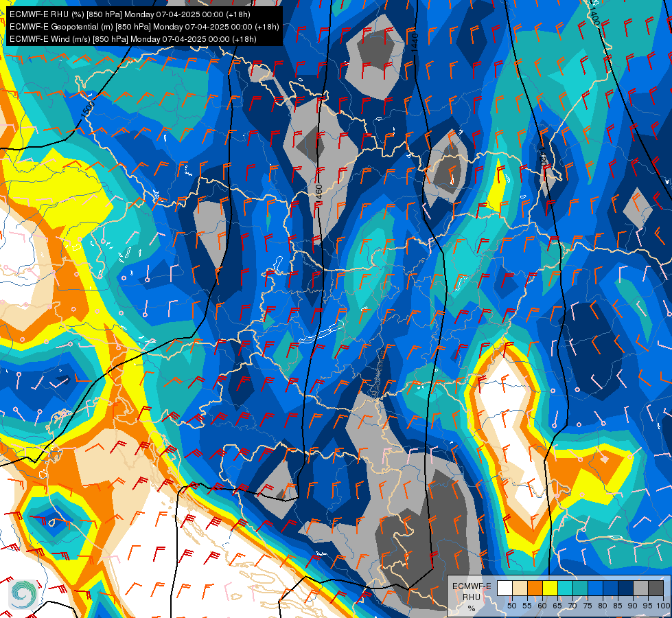
Task: Select the ECMWF-E RHU (%) title line
Action: 130,14
